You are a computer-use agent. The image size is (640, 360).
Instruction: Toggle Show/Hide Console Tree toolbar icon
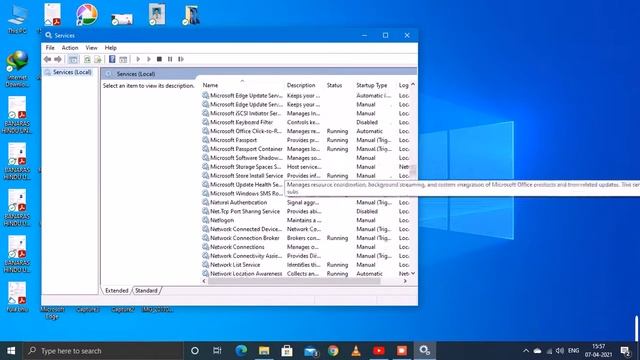[x=73, y=59]
